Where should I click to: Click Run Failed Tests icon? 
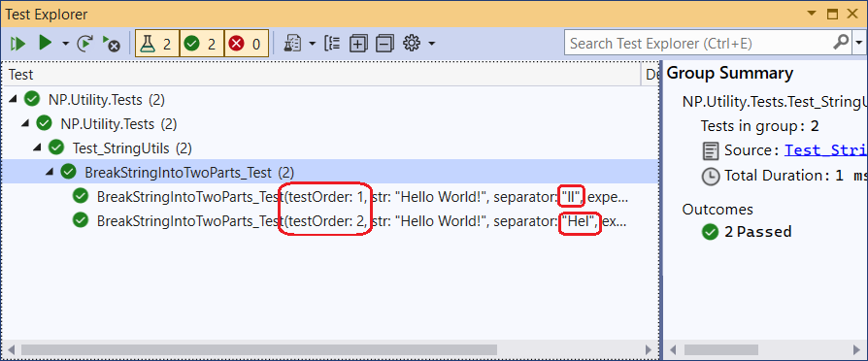[x=112, y=44]
